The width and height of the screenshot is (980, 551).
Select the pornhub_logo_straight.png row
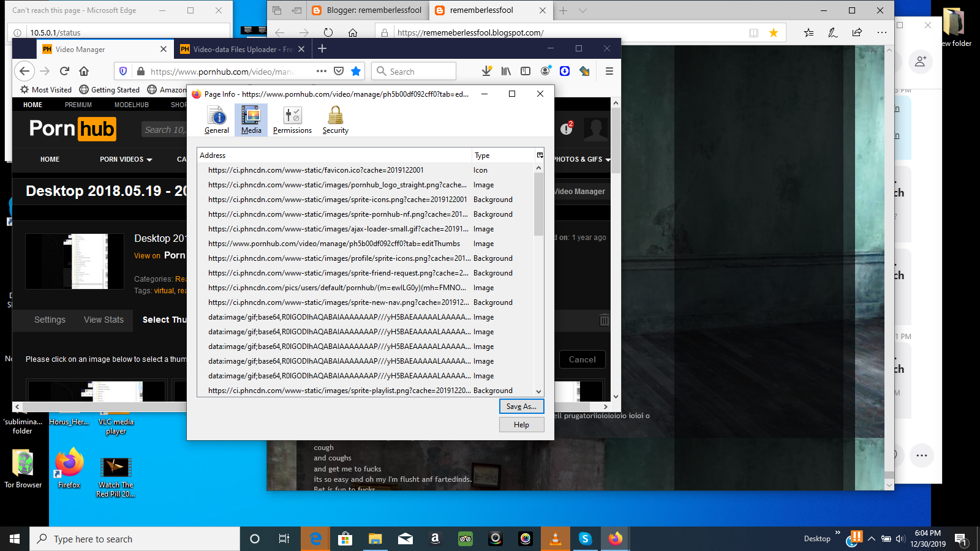[366, 185]
